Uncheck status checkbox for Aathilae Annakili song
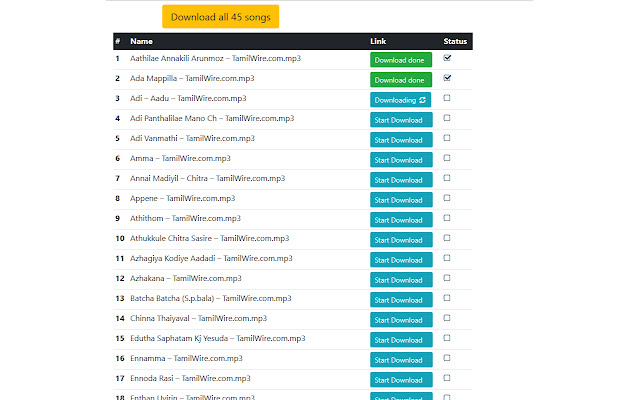 coord(447,58)
